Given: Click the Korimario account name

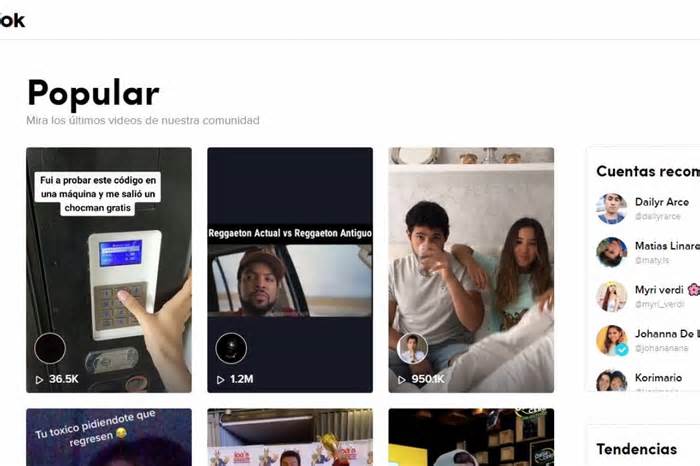Looking at the screenshot, I should point(658,378).
